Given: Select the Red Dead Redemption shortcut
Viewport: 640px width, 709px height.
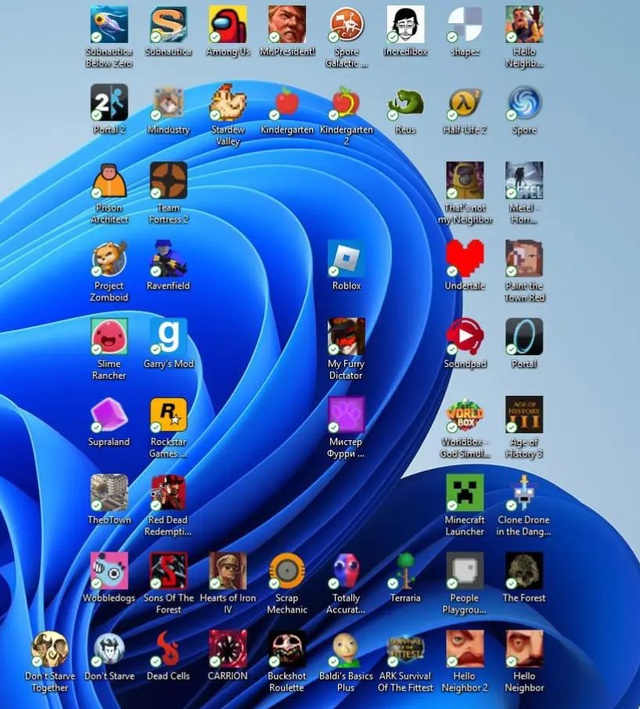Looking at the screenshot, I should (x=168, y=493).
